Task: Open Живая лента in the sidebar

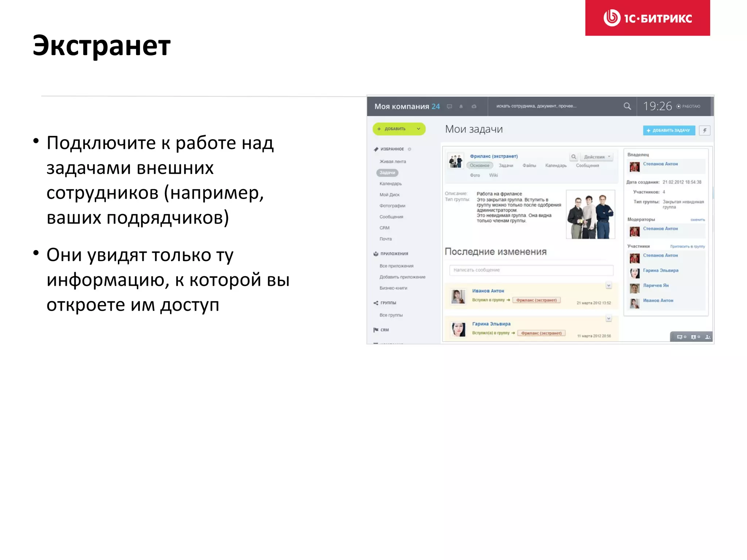Action: click(392, 162)
